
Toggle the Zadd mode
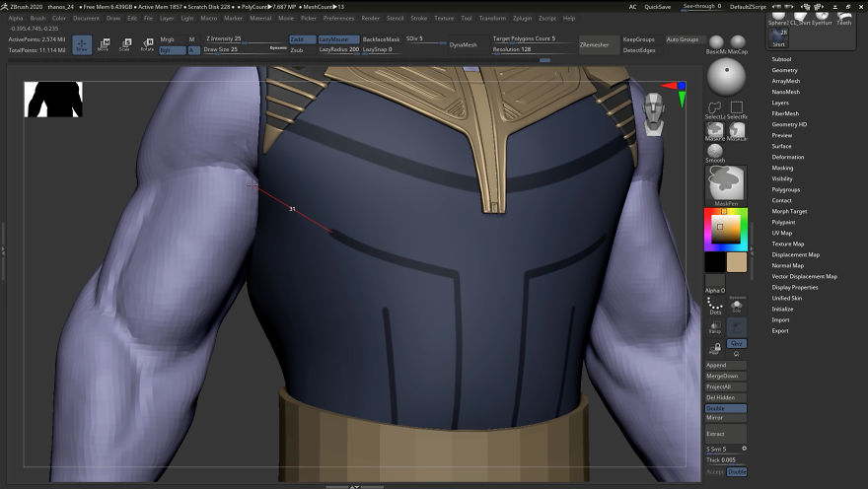pyautogui.click(x=302, y=39)
